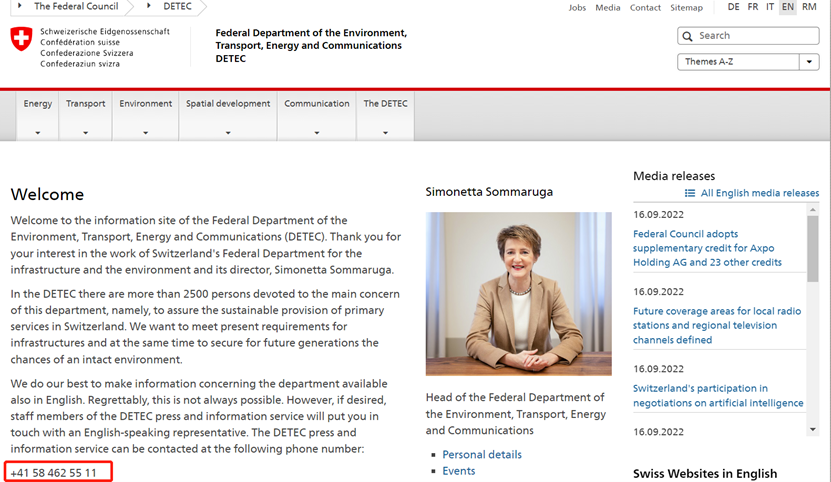
Task: Open the Future coverage areas for local radio release
Action: [717, 326]
